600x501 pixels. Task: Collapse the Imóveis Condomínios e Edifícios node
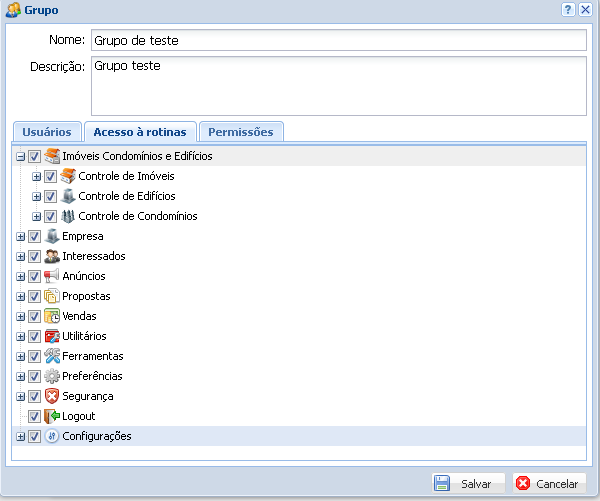click(x=20, y=157)
